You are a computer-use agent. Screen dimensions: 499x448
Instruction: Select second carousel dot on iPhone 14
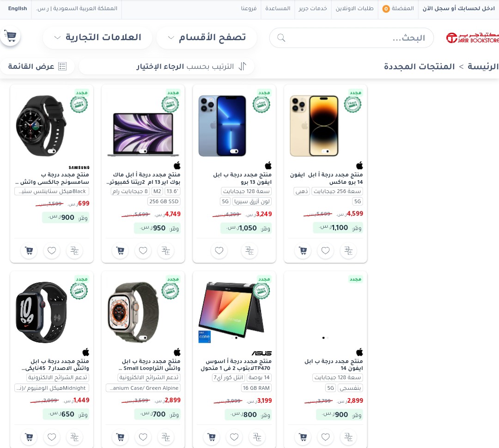[x=328, y=338]
